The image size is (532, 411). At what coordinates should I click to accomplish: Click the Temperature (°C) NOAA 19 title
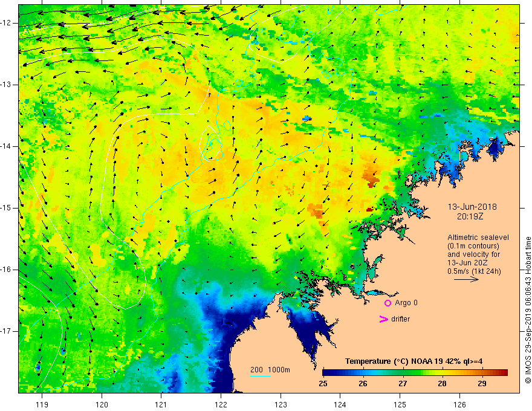[414, 361]
